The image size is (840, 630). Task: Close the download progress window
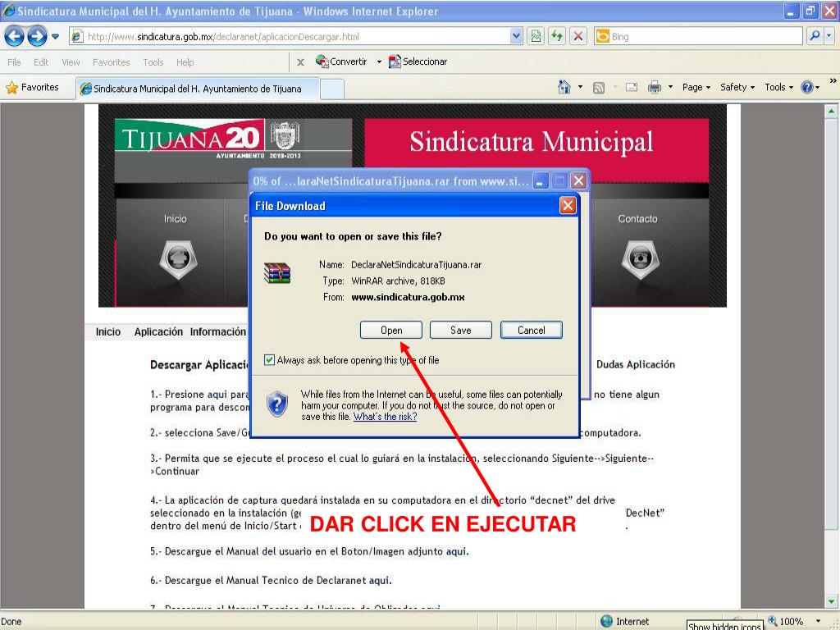click(578, 181)
